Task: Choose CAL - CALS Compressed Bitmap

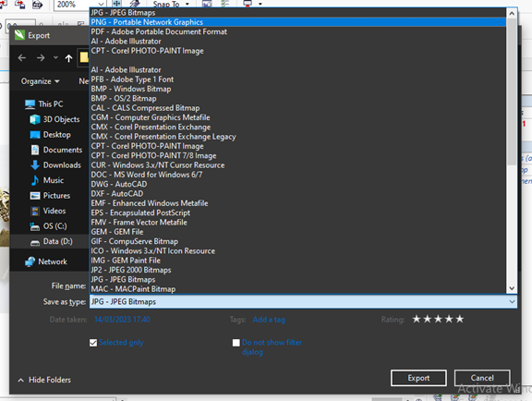Action: pos(298,108)
